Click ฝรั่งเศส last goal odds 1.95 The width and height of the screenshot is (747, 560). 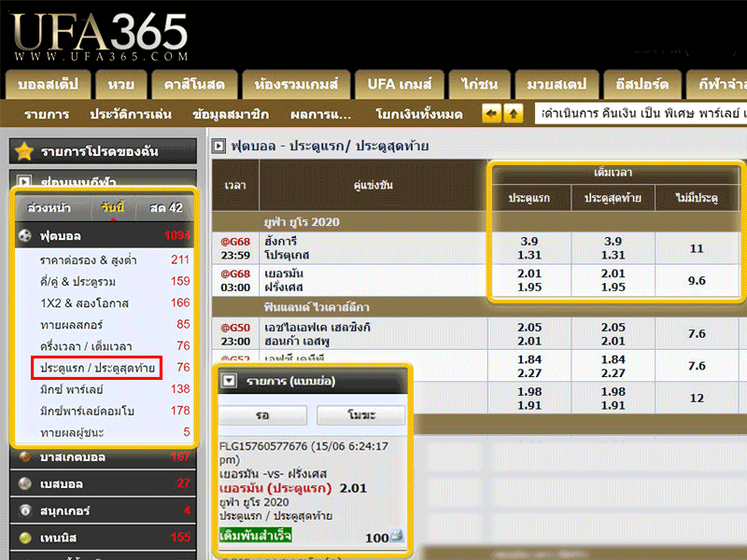coord(613,287)
